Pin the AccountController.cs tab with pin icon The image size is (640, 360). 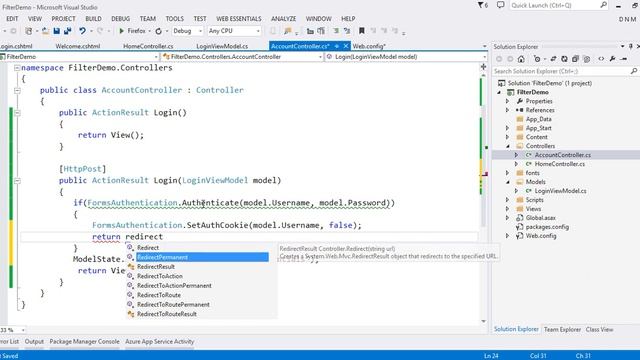point(337,46)
